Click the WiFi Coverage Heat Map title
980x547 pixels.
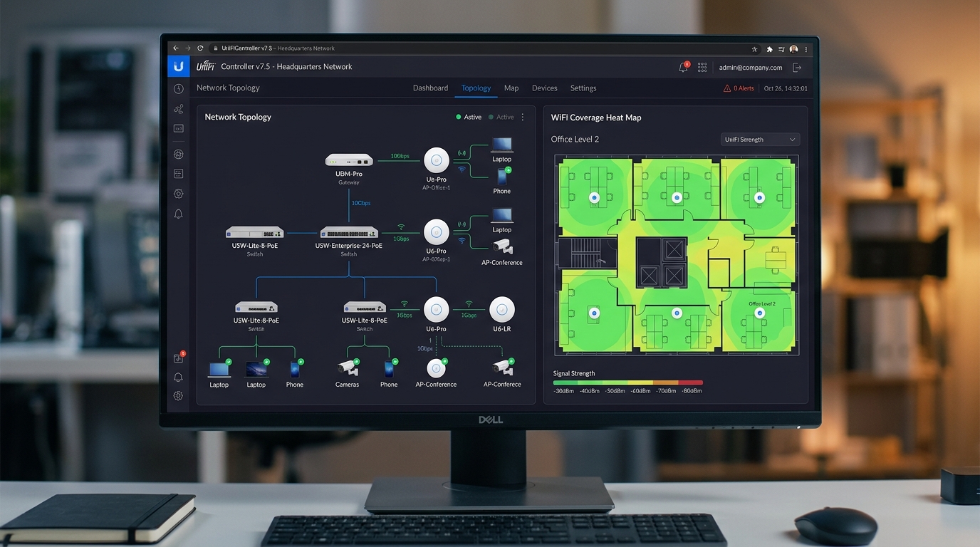[x=596, y=118]
